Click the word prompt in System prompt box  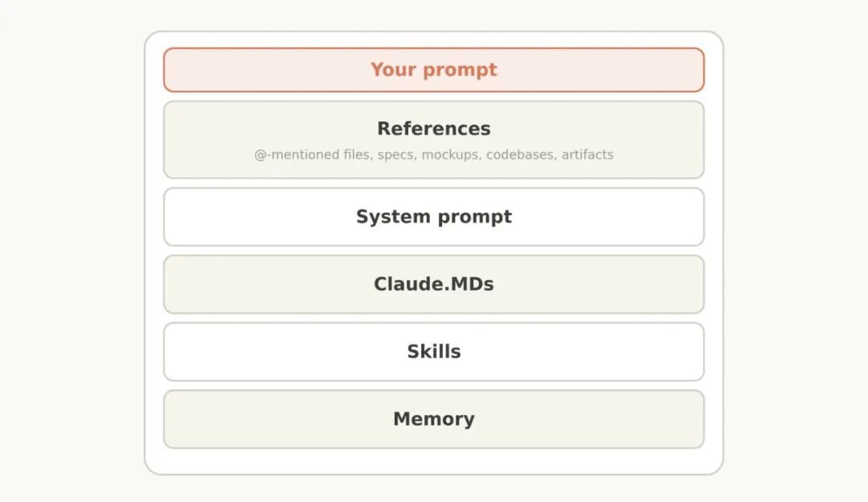click(x=474, y=217)
